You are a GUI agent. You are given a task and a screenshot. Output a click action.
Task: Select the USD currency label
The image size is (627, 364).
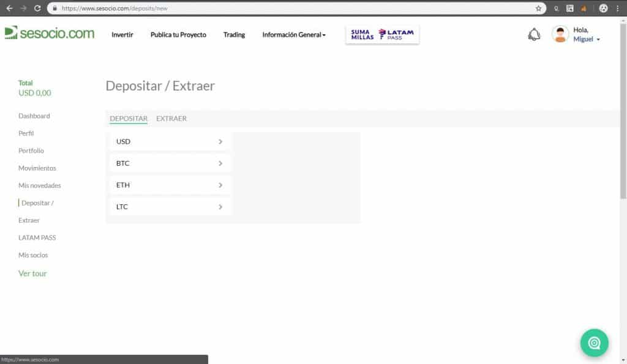pyautogui.click(x=123, y=141)
